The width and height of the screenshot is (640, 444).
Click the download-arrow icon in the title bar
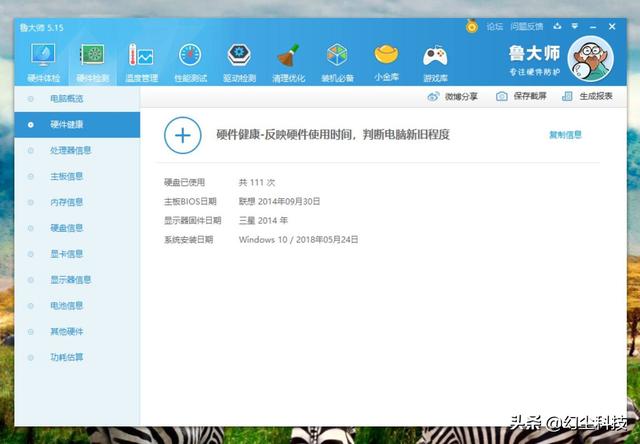pyautogui.click(x=557, y=27)
